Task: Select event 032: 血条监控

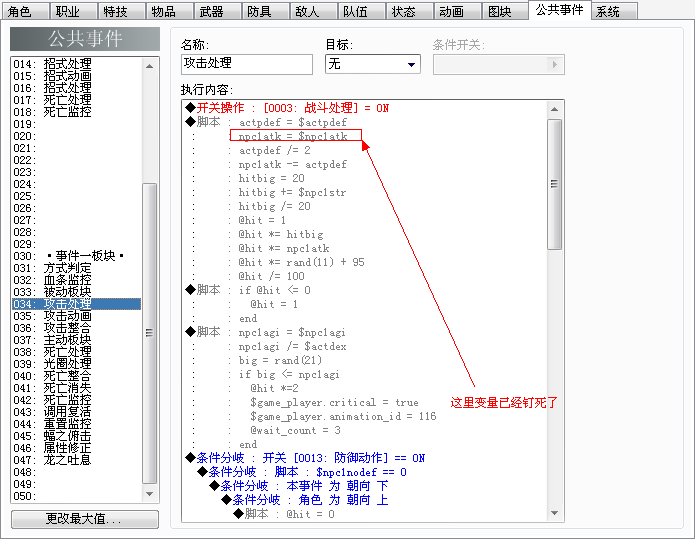Action: (x=76, y=280)
